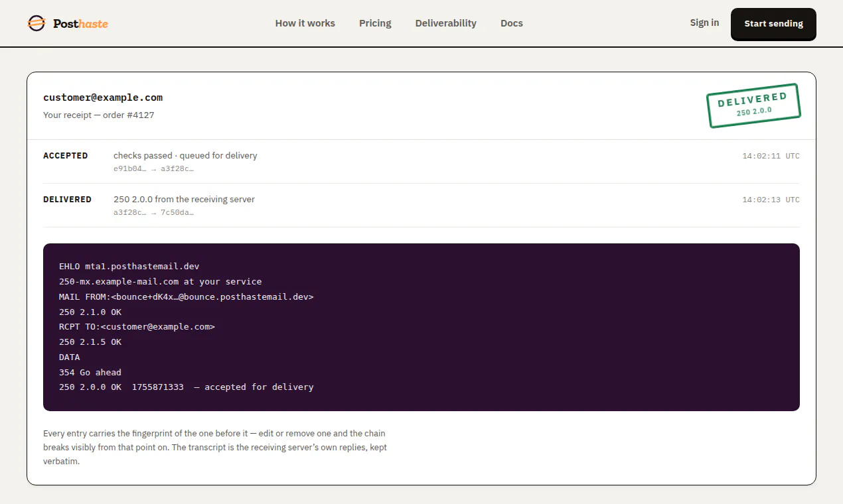Click the green DELIVERED stamp badge
Image resolution: width=843 pixels, height=504 pixels.
click(x=753, y=105)
